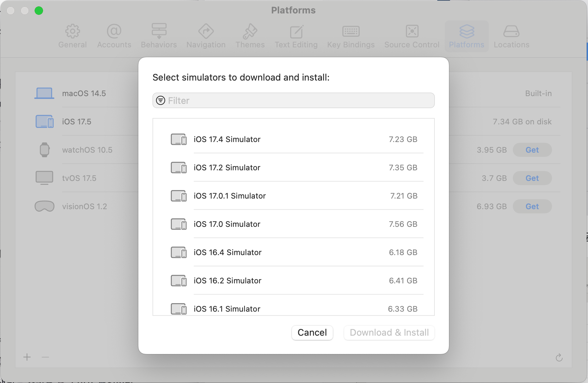588x383 pixels.
Task: Click the tvOS display icon
Action: [44, 178]
